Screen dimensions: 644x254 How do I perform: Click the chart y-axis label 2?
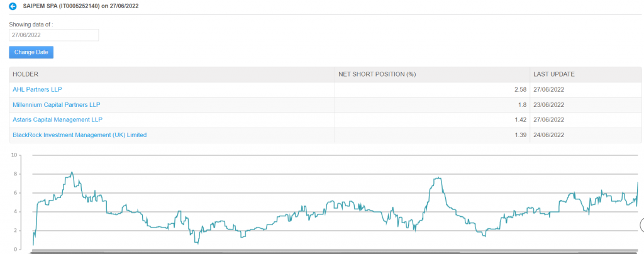15,231
